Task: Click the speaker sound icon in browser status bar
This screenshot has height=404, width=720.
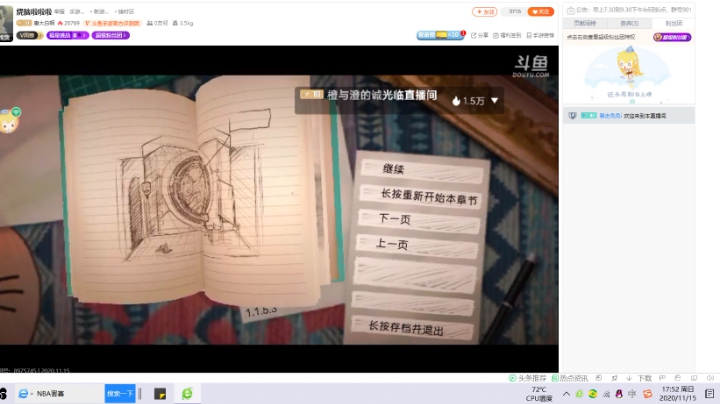Action: click(710, 378)
